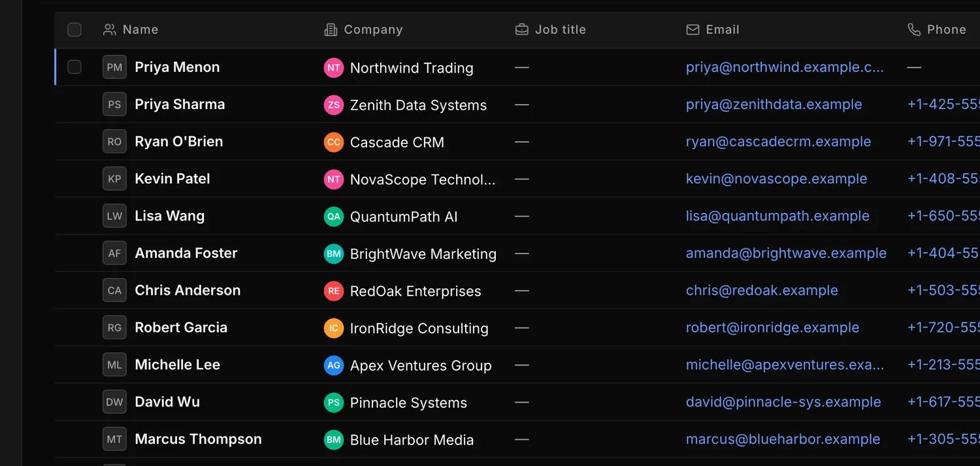Click the CA avatar for Chris Anderson
Screen dimensions: 980x466
pyautogui.click(x=114, y=291)
